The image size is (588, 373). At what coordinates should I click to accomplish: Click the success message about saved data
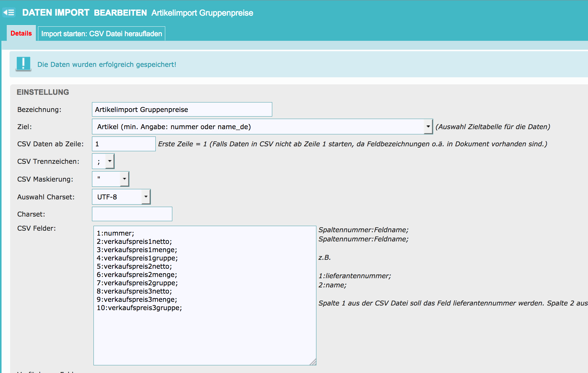coord(107,64)
